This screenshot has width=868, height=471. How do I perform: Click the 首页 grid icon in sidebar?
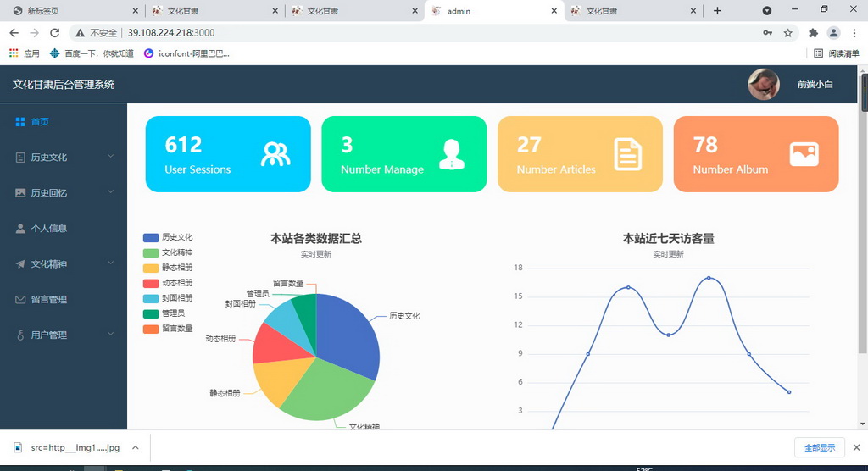click(20, 122)
